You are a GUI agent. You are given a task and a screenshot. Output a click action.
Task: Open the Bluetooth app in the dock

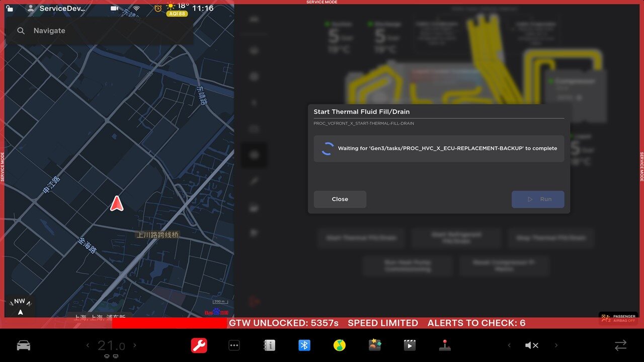(304, 345)
